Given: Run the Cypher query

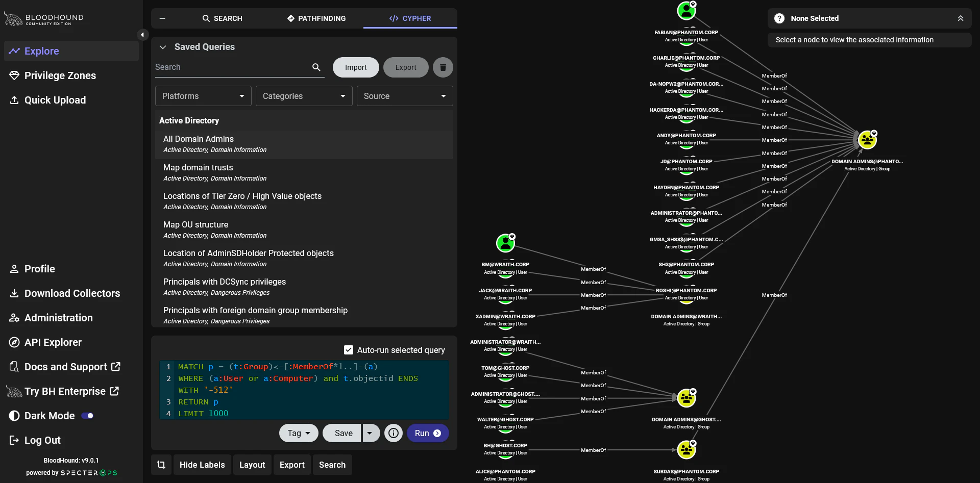Looking at the screenshot, I should pos(428,433).
